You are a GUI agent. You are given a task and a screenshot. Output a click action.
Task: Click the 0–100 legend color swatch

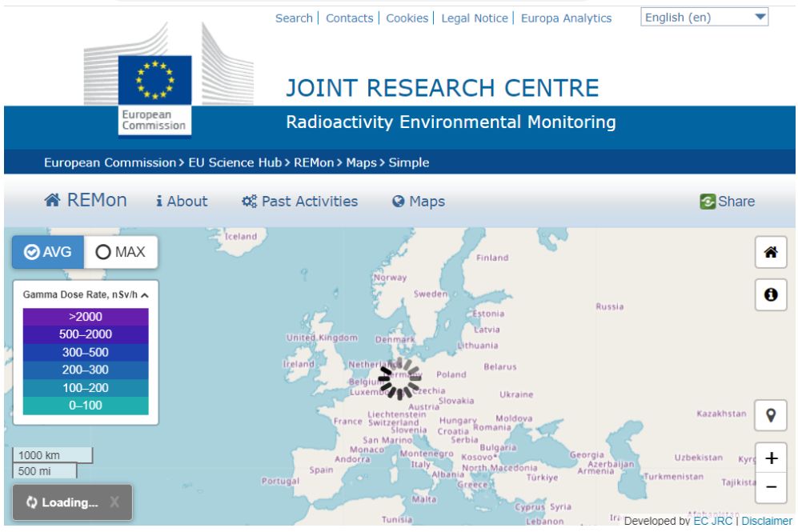[x=86, y=406]
